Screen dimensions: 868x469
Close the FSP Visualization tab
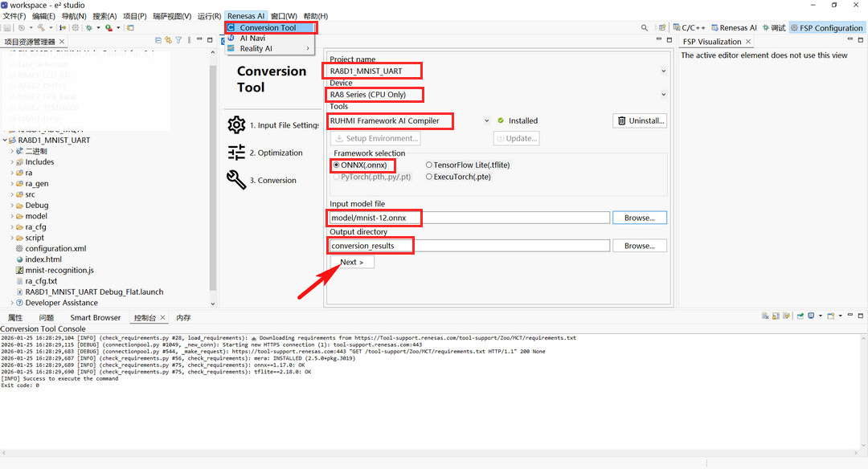(x=748, y=42)
